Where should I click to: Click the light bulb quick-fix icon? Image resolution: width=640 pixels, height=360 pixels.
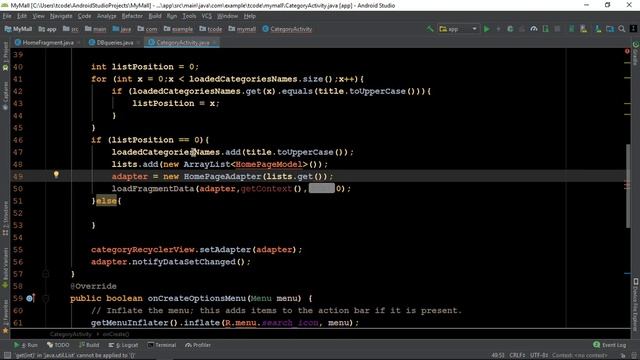pos(56,175)
